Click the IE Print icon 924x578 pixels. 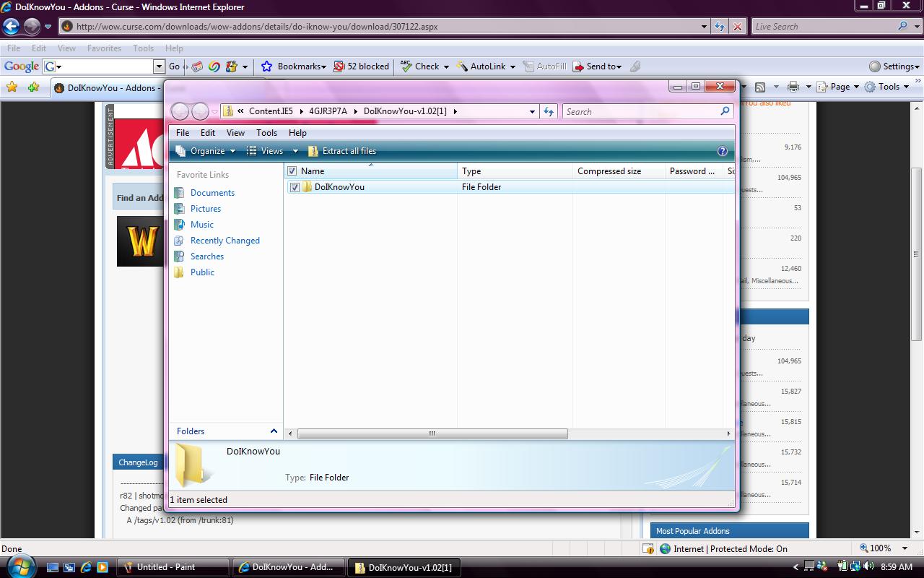point(793,87)
